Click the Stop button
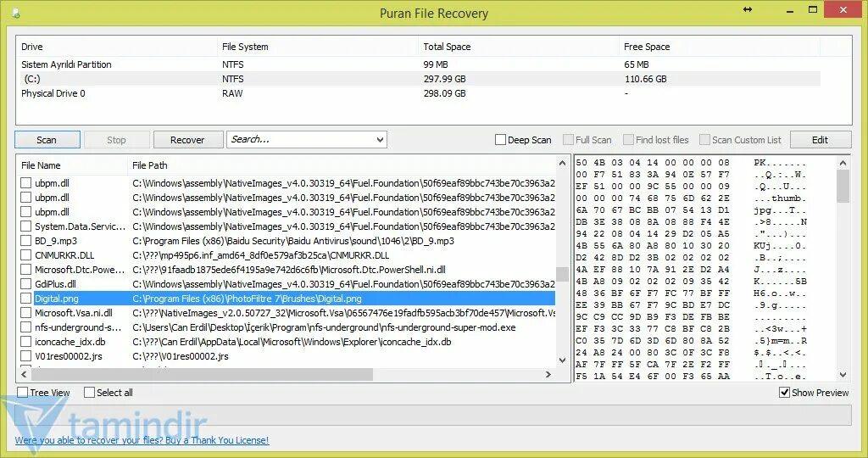This screenshot has width=868, height=458. tap(116, 140)
